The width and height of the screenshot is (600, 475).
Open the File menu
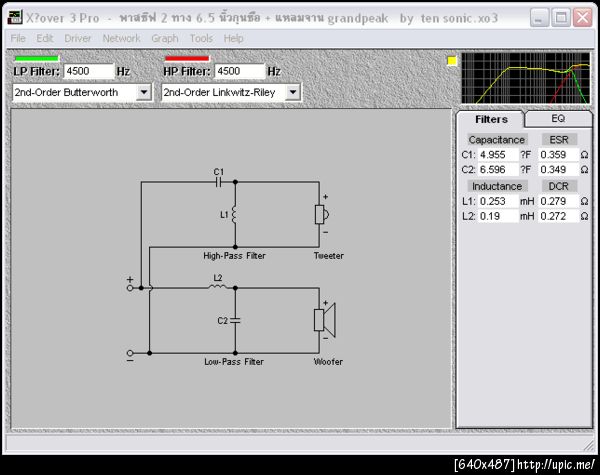click(18, 38)
